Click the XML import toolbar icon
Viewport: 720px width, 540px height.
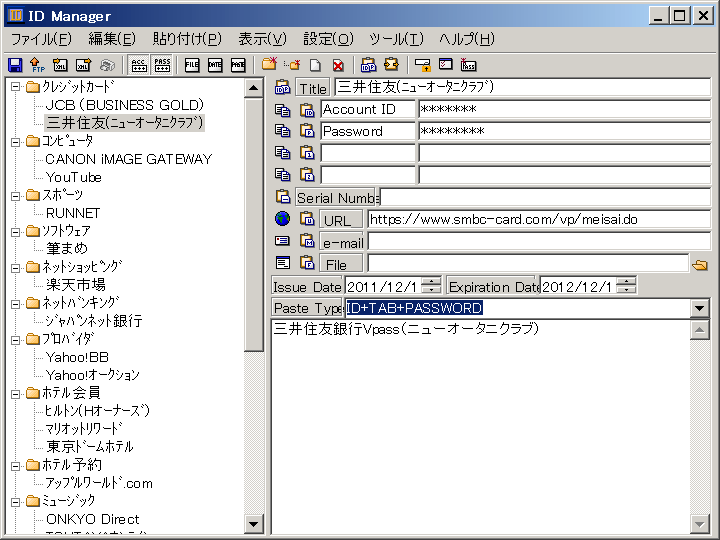coord(61,65)
